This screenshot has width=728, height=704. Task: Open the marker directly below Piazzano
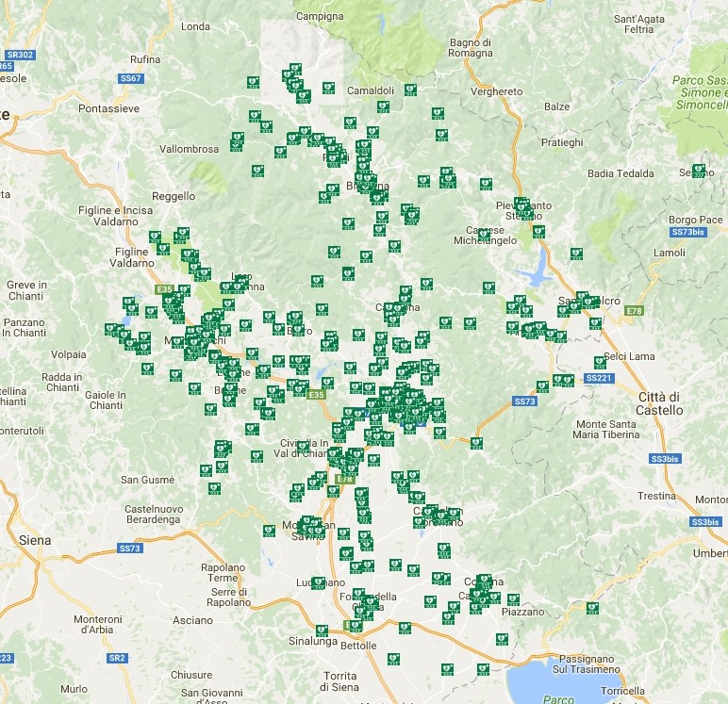click(x=502, y=639)
